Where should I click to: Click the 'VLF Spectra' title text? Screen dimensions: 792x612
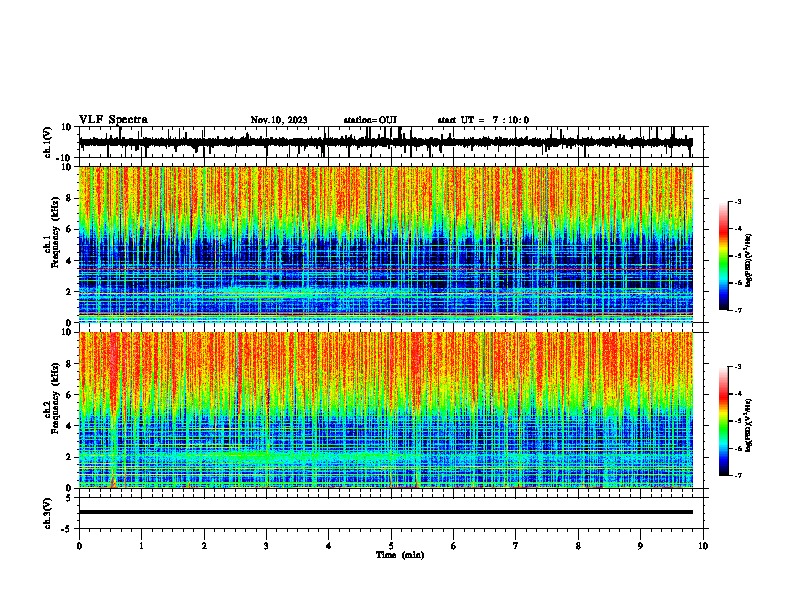pyautogui.click(x=113, y=120)
